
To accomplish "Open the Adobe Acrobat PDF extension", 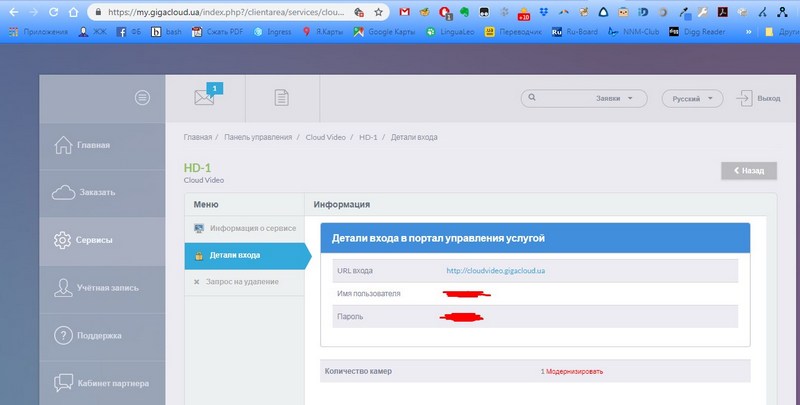I will coord(722,12).
